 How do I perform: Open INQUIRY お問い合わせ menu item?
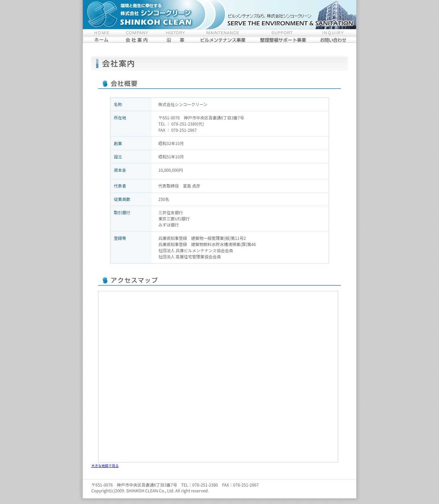coord(333,36)
